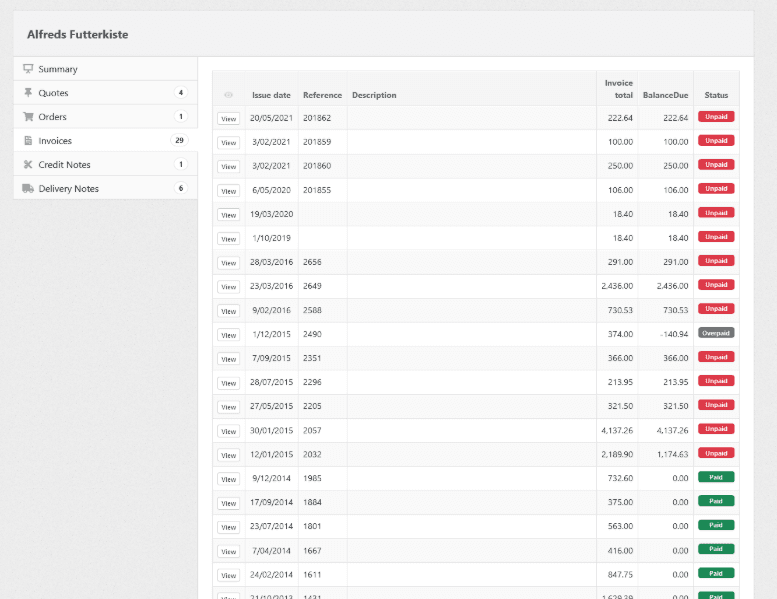
Task: Click the Invoice total column header
Action: tap(618, 89)
